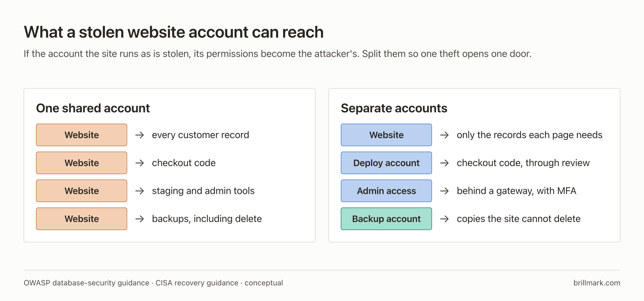Screen dimensions: 644x301
Task: Click the arrow before 'backups, including delete'
Action: pos(140,219)
